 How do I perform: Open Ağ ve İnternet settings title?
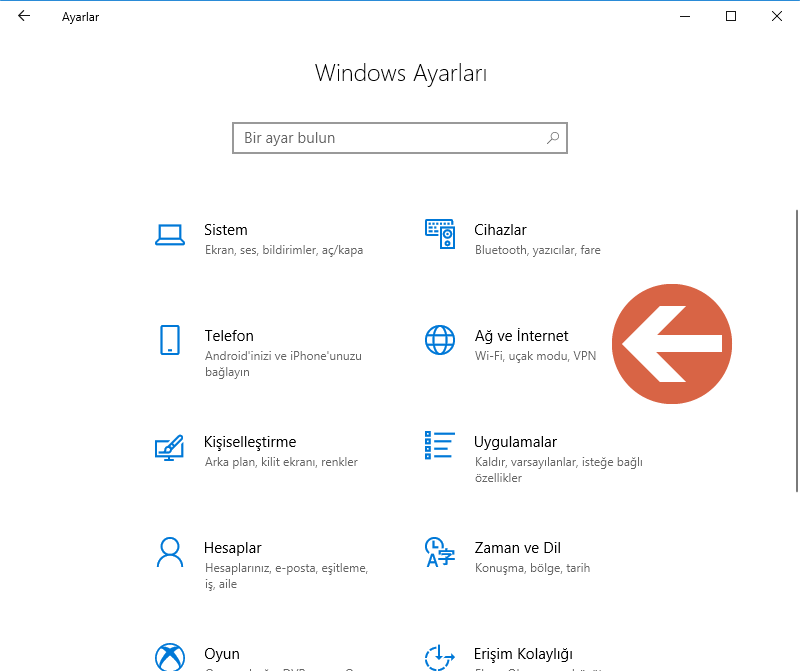521,336
